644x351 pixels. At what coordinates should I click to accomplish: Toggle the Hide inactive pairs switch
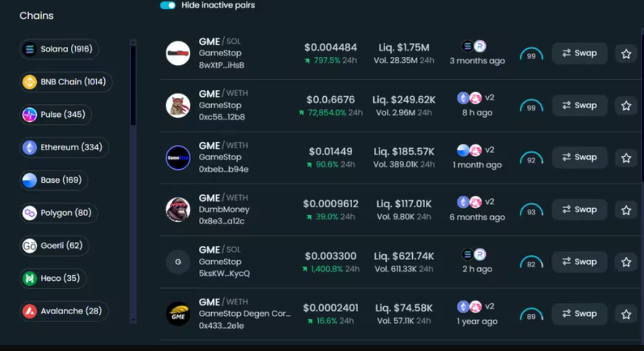(168, 5)
